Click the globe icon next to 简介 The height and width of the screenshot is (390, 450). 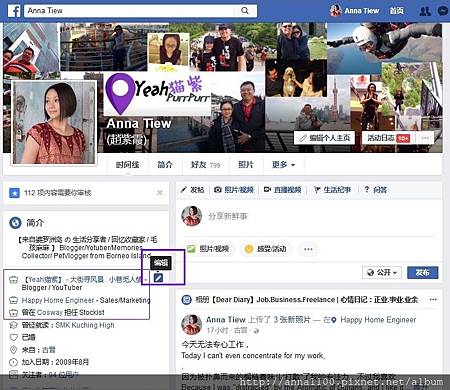[x=15, y=223]
